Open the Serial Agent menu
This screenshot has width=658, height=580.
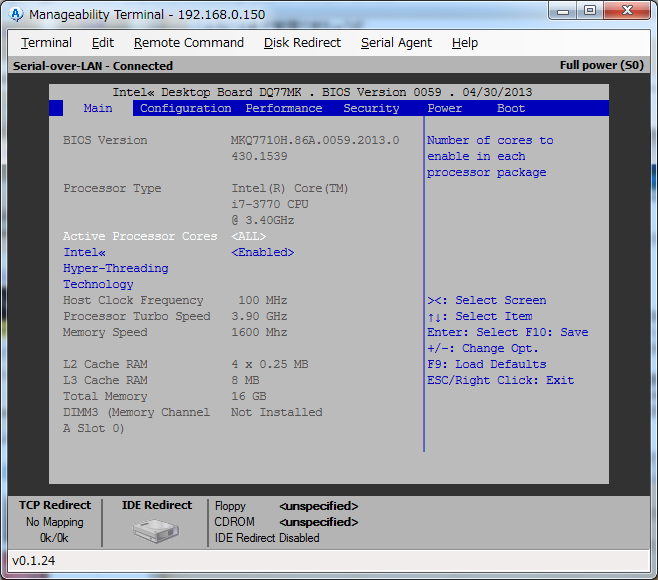[396, 43]
